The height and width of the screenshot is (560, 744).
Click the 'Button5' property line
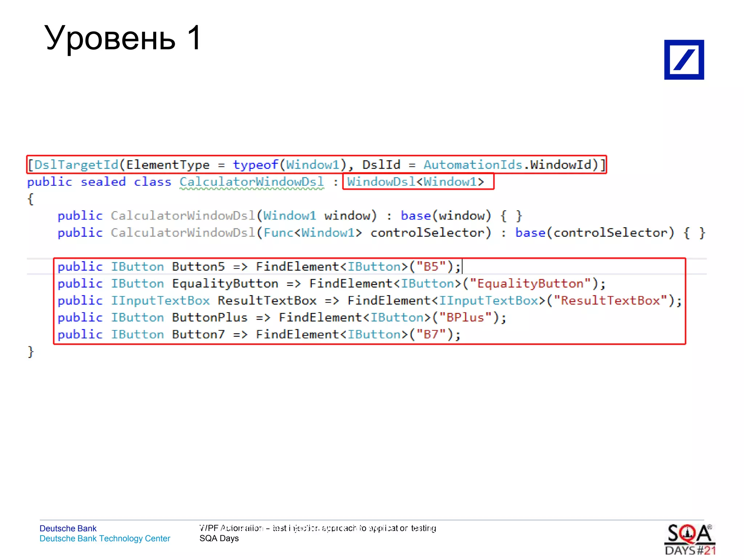(259, 267)
